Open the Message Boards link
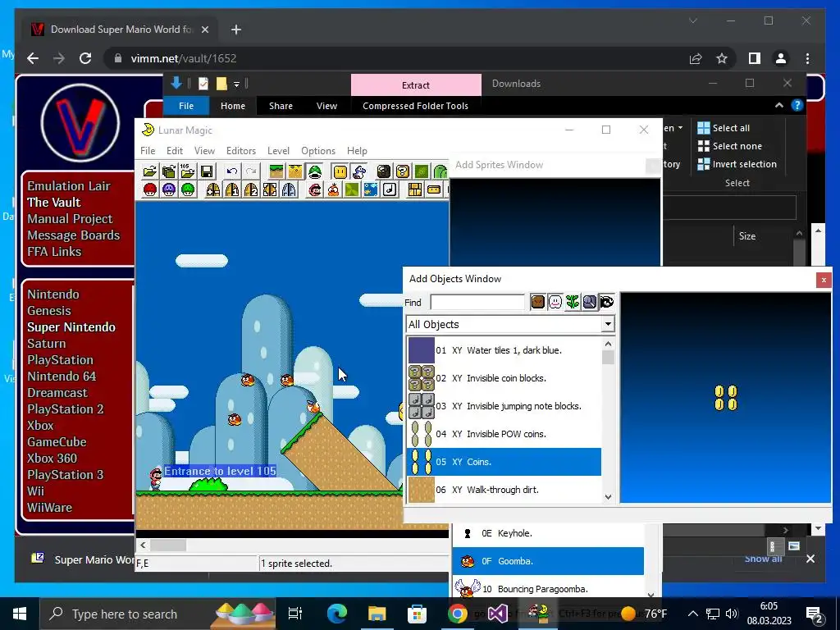Image resolution: width=840 pixels, height=630 pixels. tap(73, 235)
